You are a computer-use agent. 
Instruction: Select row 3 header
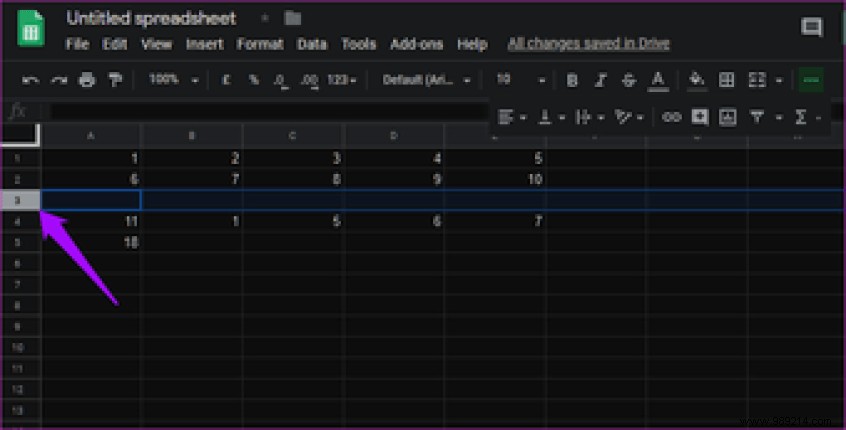tap(21, 200)
